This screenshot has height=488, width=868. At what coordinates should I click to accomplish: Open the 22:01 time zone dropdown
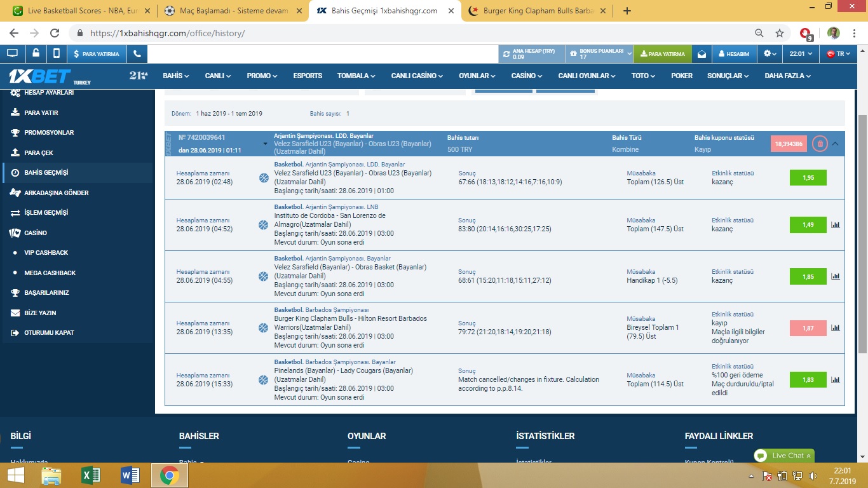pyautogui.click(x=801, y=54)
